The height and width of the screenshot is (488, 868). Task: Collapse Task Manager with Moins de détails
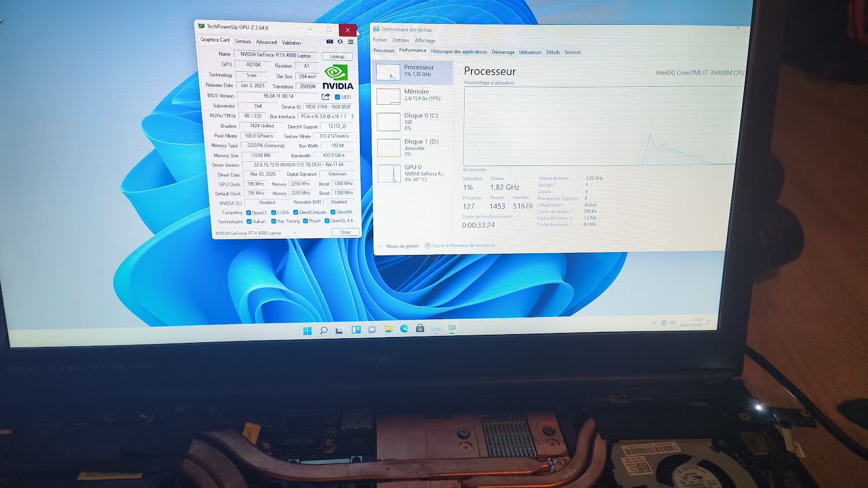point(398,246)
